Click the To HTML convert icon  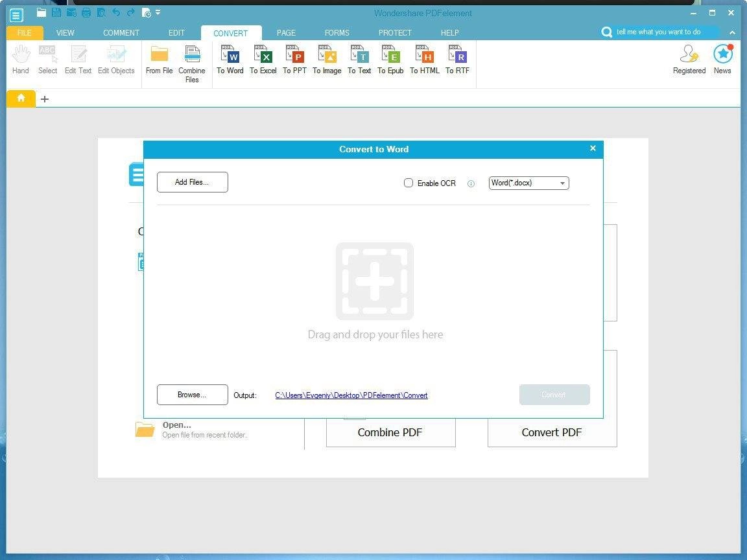tap(425, 60)
